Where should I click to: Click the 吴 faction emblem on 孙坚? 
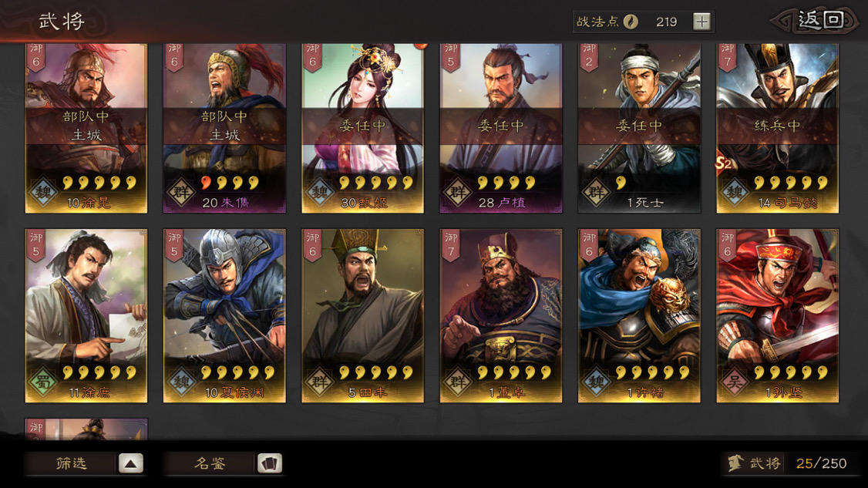point(734,382)
